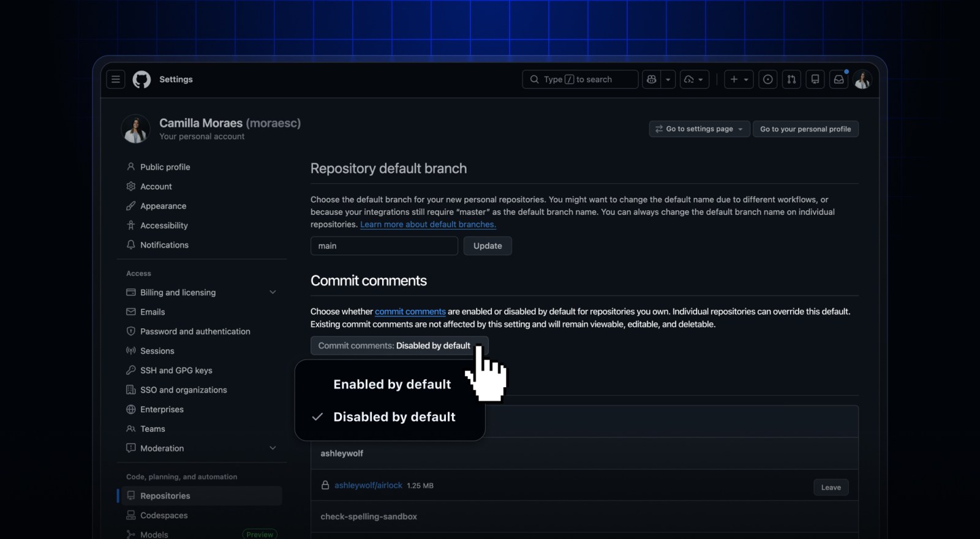The image size is (980, 539).
Task: Open Copilot chat icon
Action: click(x=652, y=80)
